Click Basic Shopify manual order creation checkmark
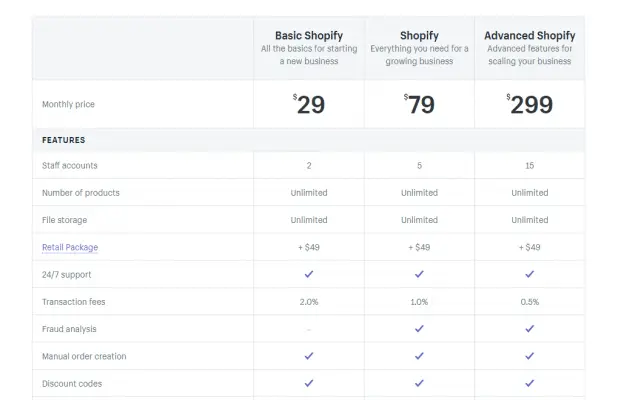The width and height of the screenshot is (621, 400). click(x=309, y=356)
